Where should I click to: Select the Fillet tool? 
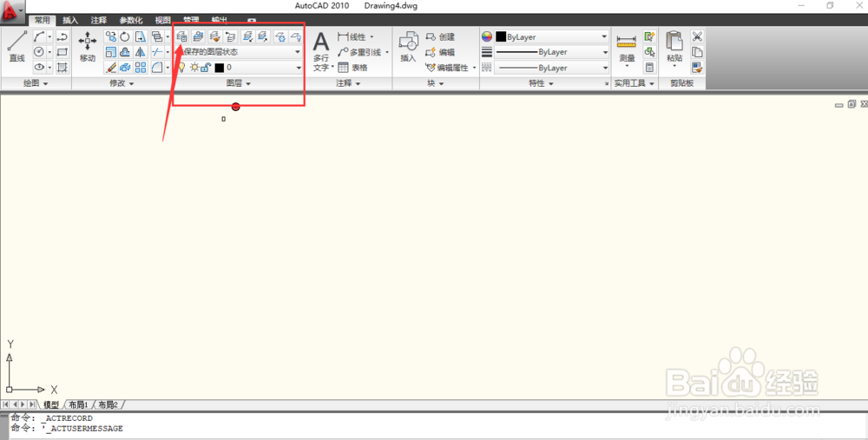[x=156, y=68]
